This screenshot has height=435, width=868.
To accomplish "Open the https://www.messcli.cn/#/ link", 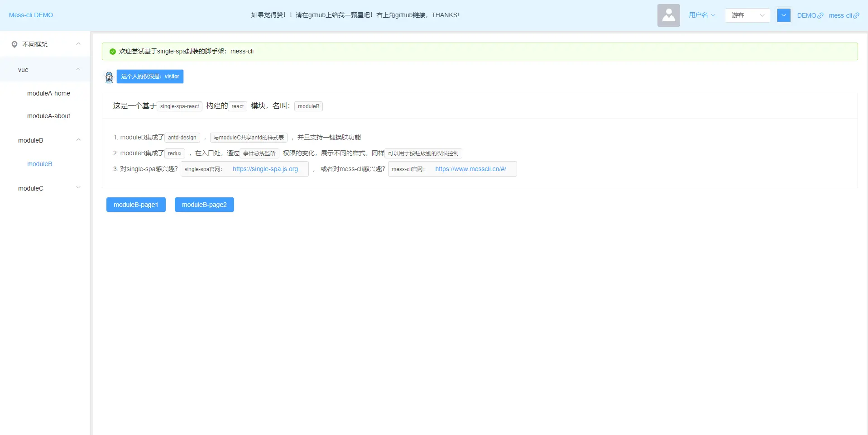I will pos(470,168).
